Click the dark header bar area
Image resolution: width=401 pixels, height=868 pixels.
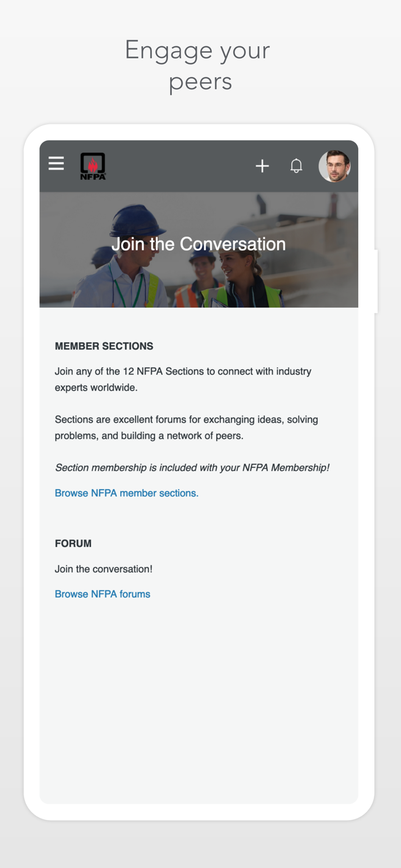point(174,165)
